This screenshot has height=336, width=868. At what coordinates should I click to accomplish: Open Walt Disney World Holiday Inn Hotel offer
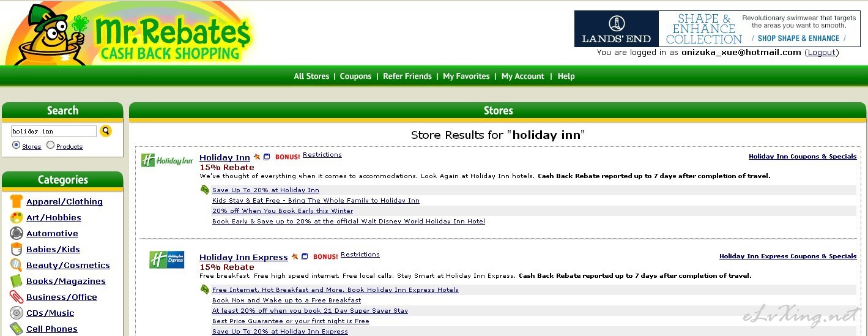point(349,222)
